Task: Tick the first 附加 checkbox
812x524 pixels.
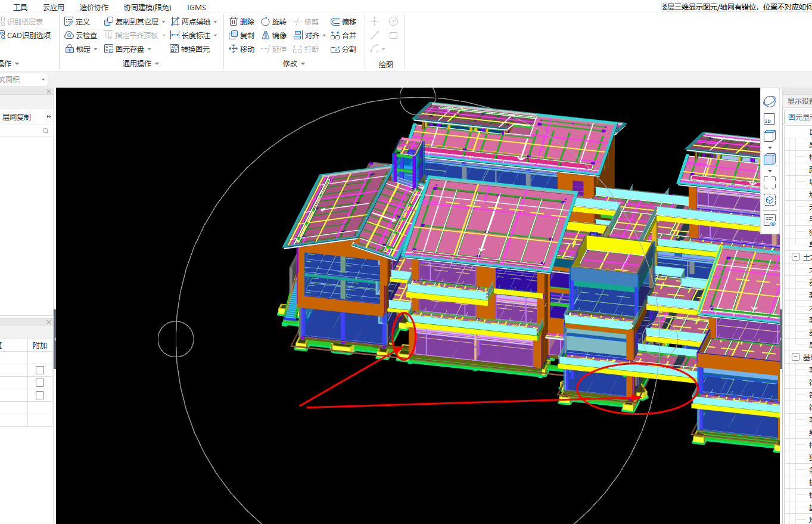Action: tap(40, 370)
